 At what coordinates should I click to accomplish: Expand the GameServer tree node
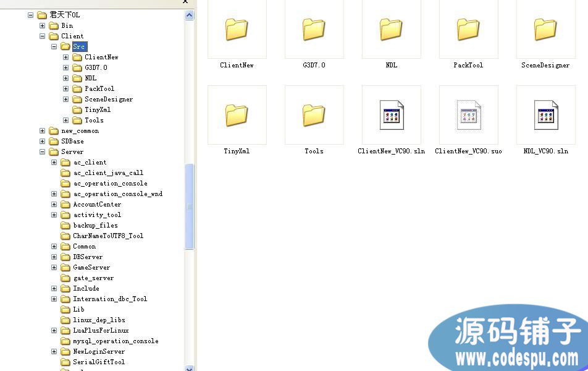54,267
